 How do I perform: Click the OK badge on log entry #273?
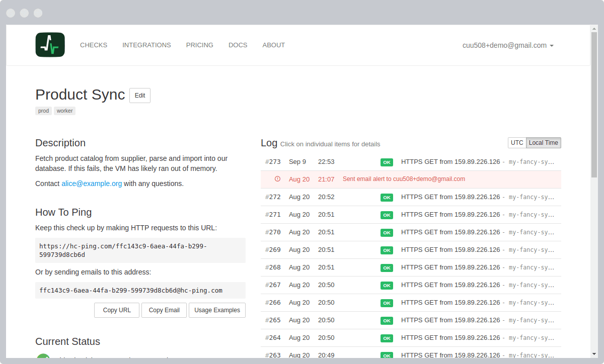tap(387, 162)
